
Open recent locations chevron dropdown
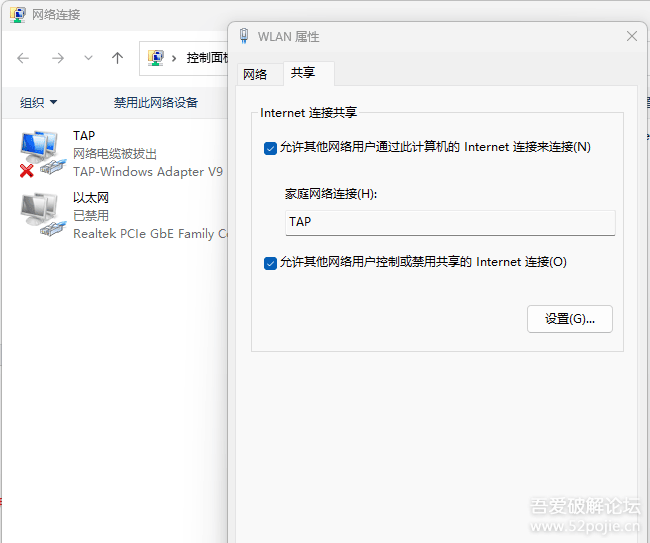[x=88, y=58]
